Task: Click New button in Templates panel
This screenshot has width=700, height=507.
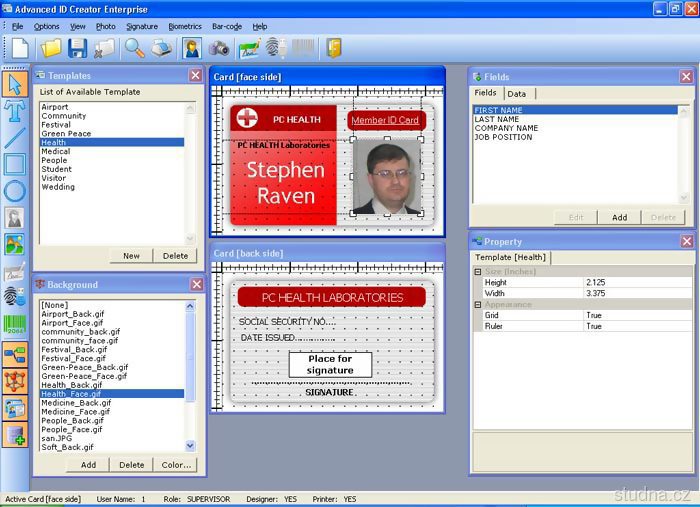Action: 131,256
